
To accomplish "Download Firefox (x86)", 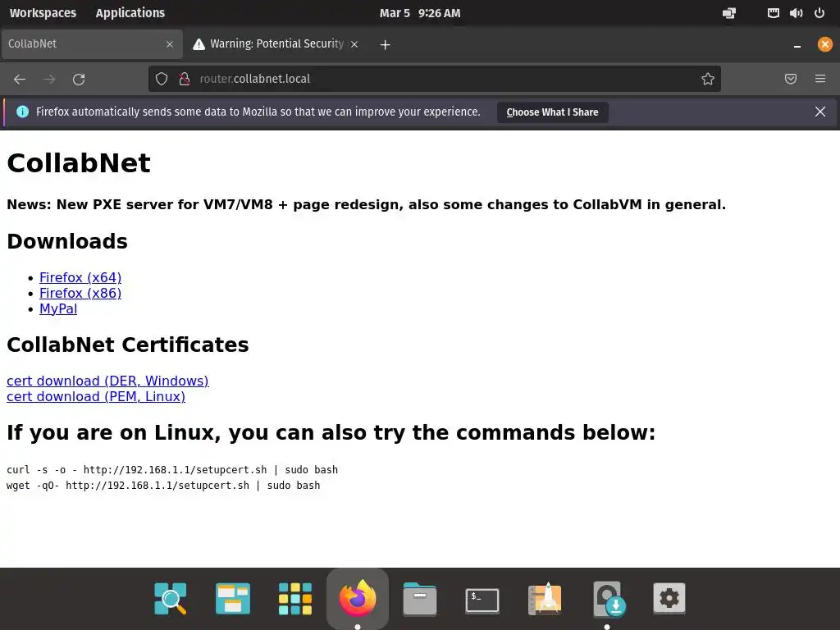I will coord(80,293).
